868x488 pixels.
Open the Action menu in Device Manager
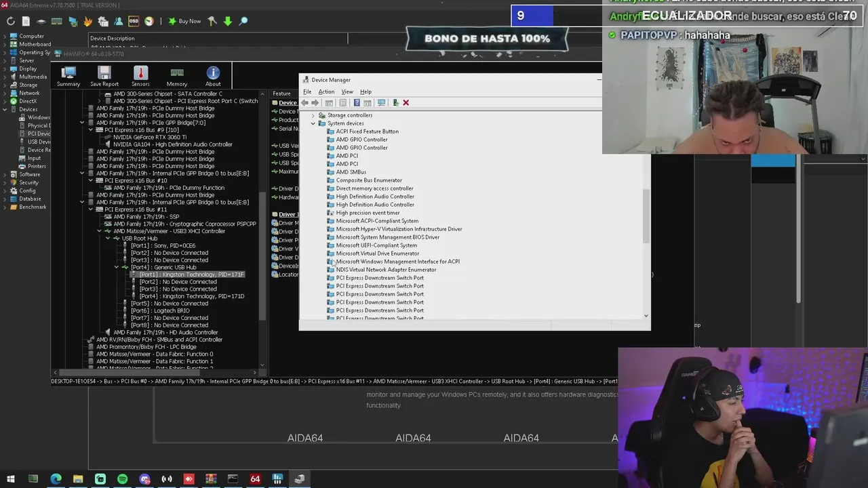click(326, 91)
